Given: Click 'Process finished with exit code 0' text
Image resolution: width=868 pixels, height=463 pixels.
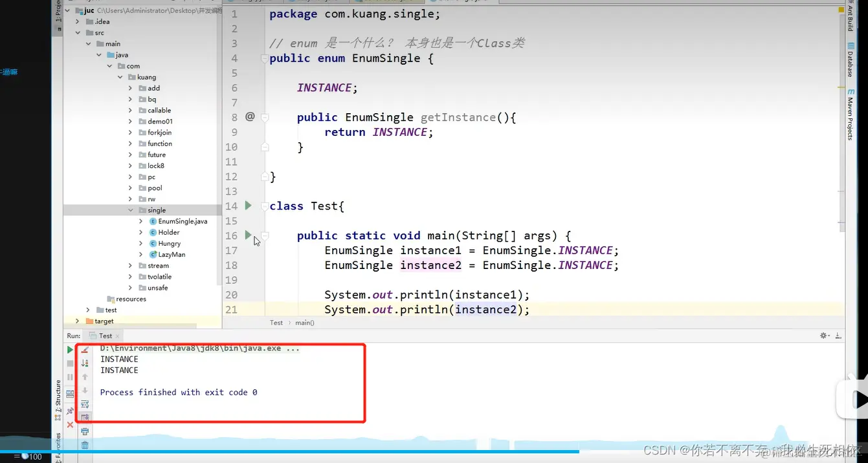Looking at the screenshot, I should 179,393.
